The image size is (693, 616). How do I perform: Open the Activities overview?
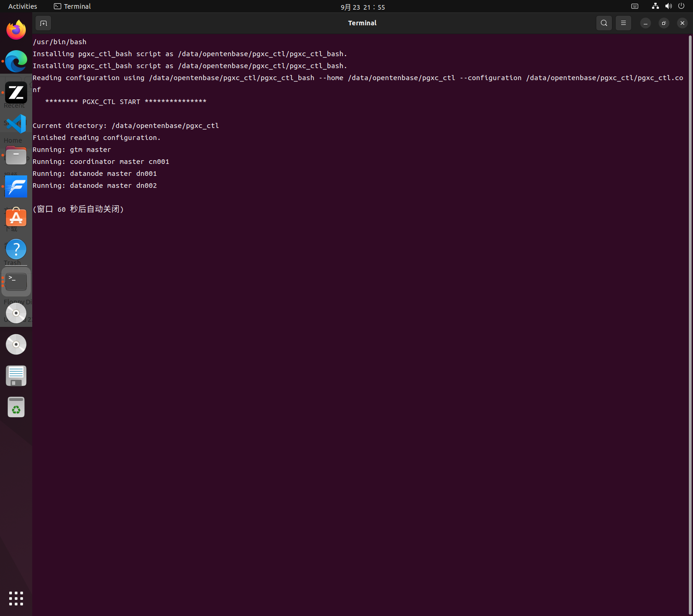click(x=23, y=6)
